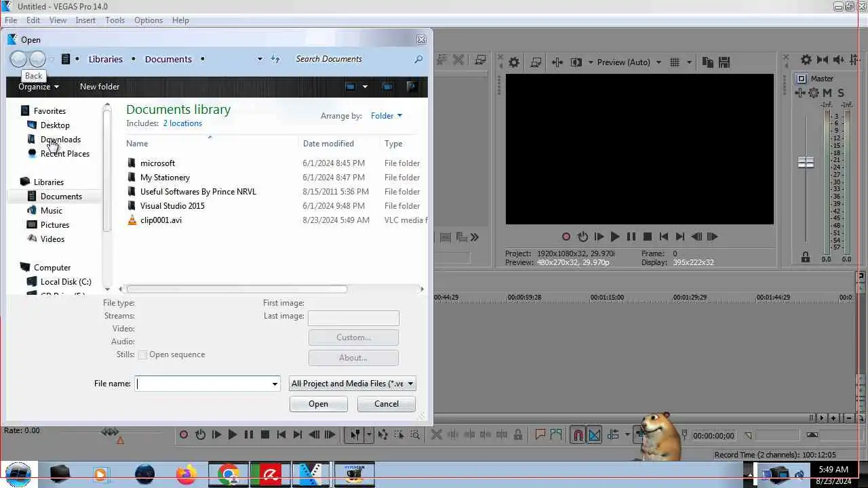Click Record in timeline transport bar

tap(184, 435)
